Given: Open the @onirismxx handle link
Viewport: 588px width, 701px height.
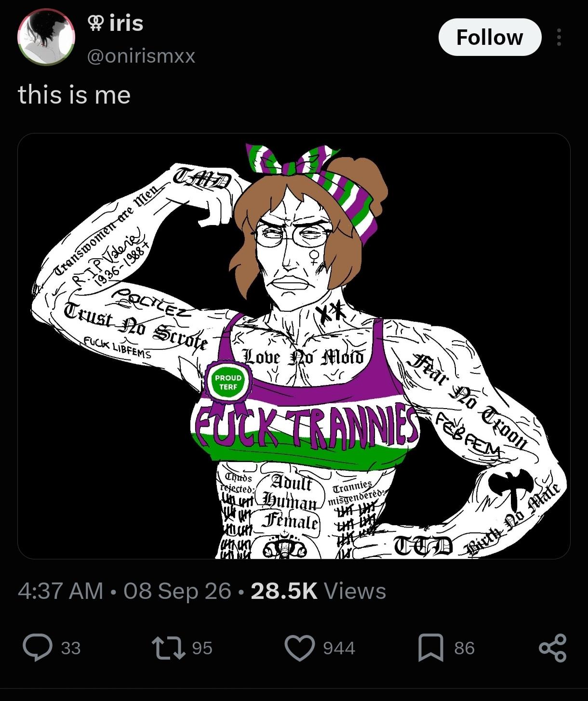Looking at the screenshot, I should pos(141,56).
